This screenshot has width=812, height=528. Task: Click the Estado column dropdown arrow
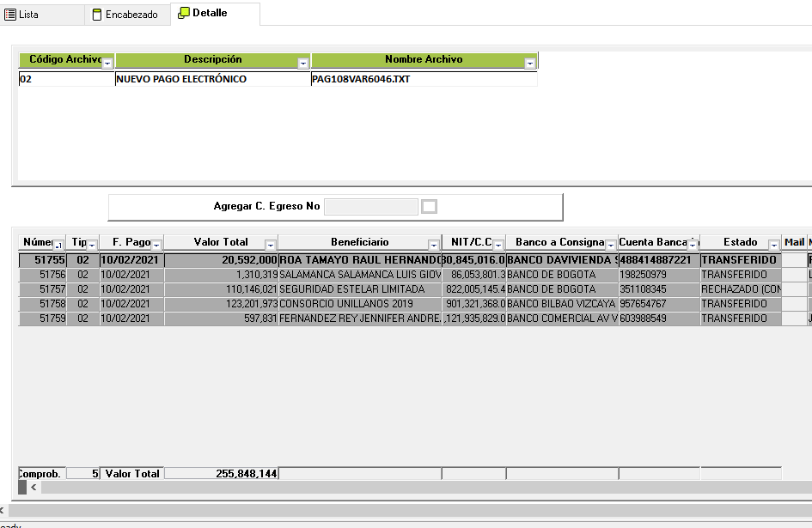click(773, 246)
